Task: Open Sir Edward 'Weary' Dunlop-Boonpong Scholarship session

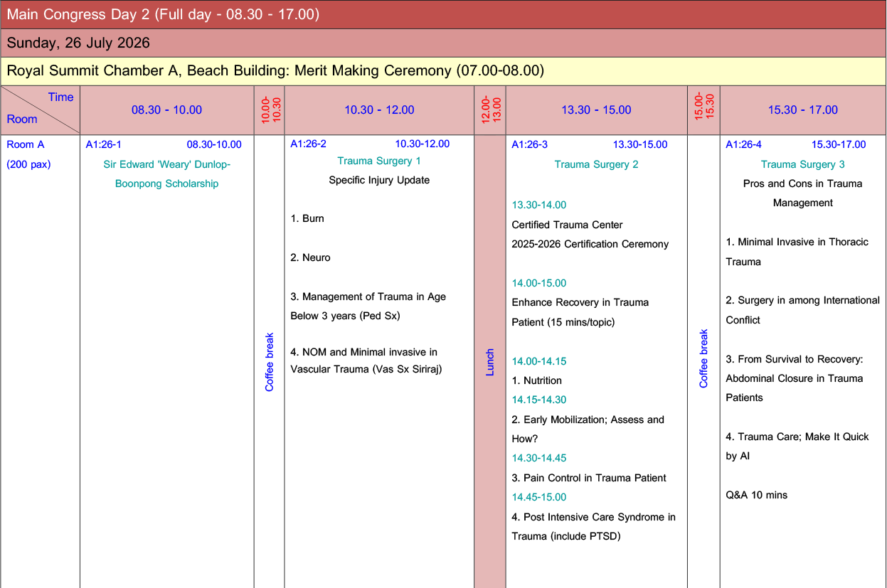Action: coord(167,173)
